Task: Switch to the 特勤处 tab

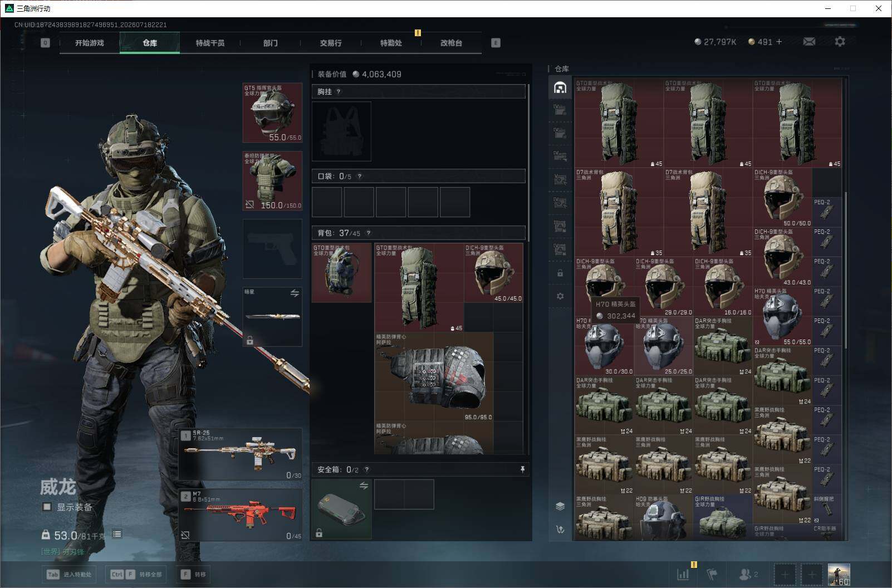Action: [x=391, y=43]
